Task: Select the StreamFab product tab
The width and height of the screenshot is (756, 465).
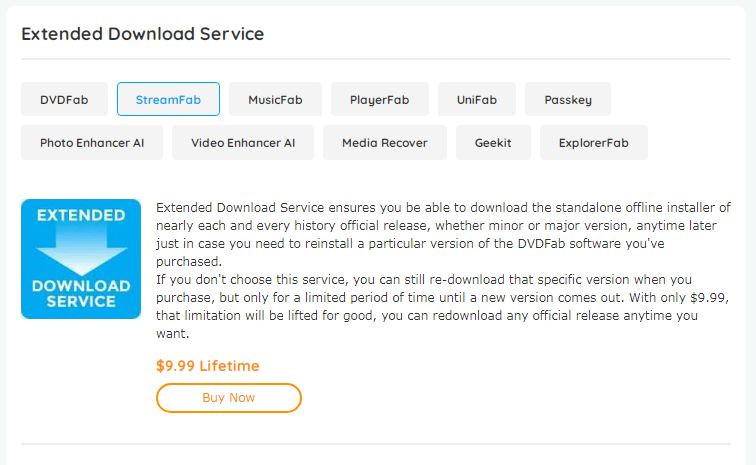Action: click(x=168, y=100)
